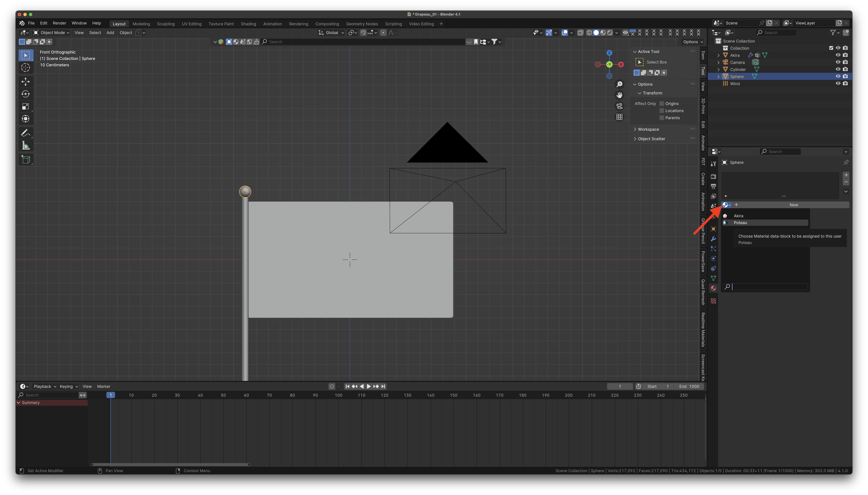Expand the Workspace panel
The height and width of the screenshot is (495, 868).
coord(635,130)
